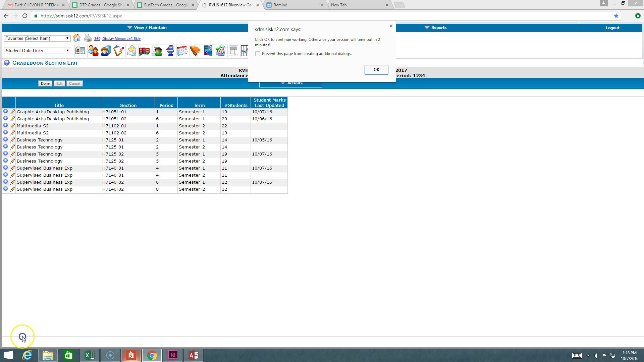Click the clipboard with pencil icon
Screen dimensions: 644x362
[119, 51]
